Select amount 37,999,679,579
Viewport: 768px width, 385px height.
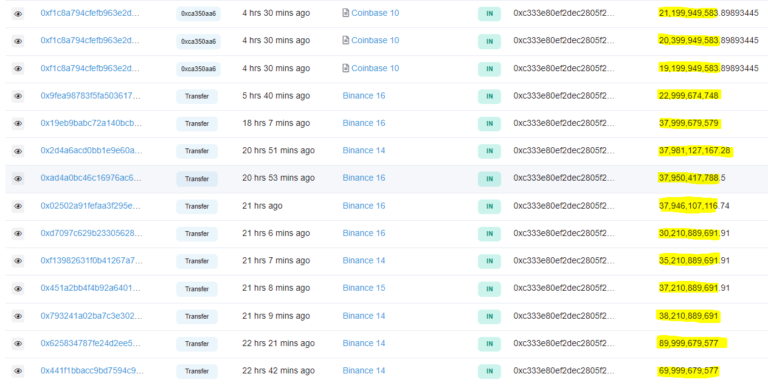coord(689,123)
